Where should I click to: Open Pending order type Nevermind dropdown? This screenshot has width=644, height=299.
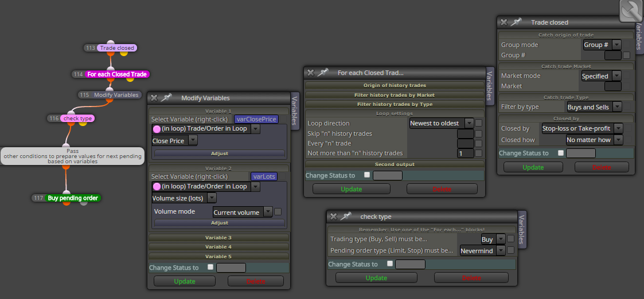tap(483, 250)
